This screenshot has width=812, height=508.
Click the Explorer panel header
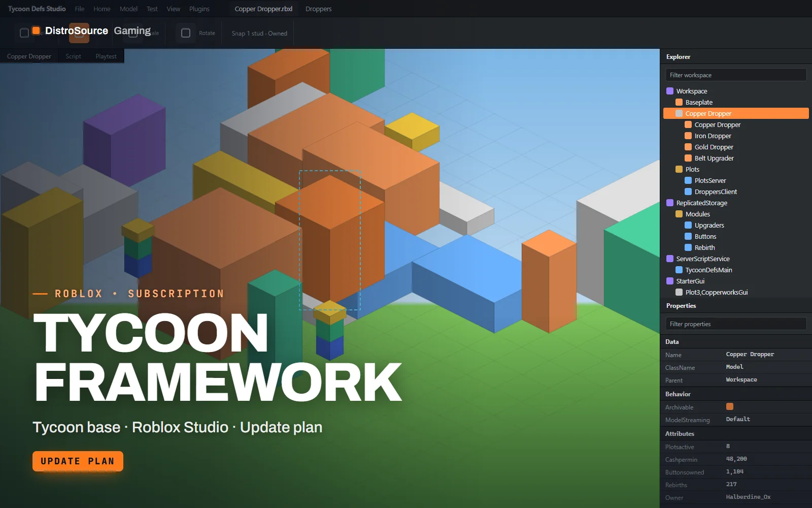(x=736, y=57)
